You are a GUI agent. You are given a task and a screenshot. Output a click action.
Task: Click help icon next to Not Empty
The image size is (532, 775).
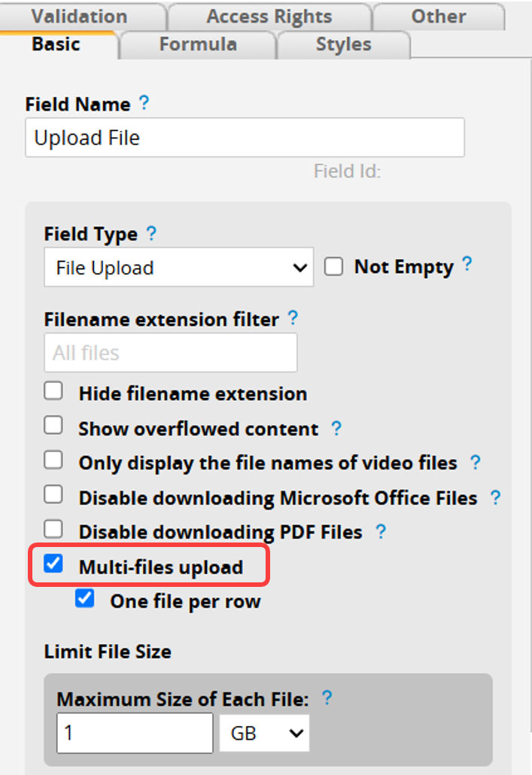pos(467,264)
